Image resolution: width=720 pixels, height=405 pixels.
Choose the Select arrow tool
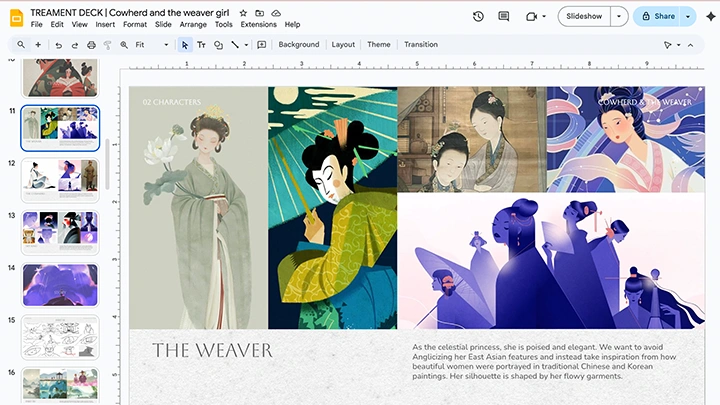(185, 45)
